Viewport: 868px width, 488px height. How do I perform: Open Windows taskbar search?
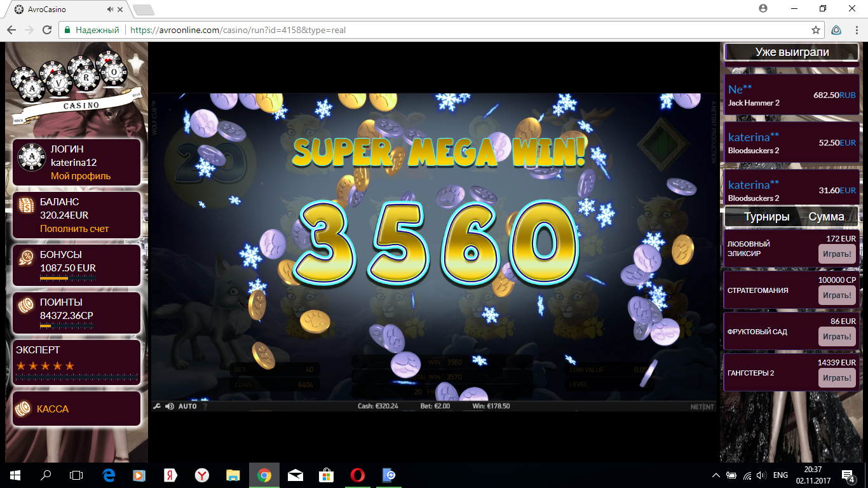pyautogui.click(x=46, y=475)
